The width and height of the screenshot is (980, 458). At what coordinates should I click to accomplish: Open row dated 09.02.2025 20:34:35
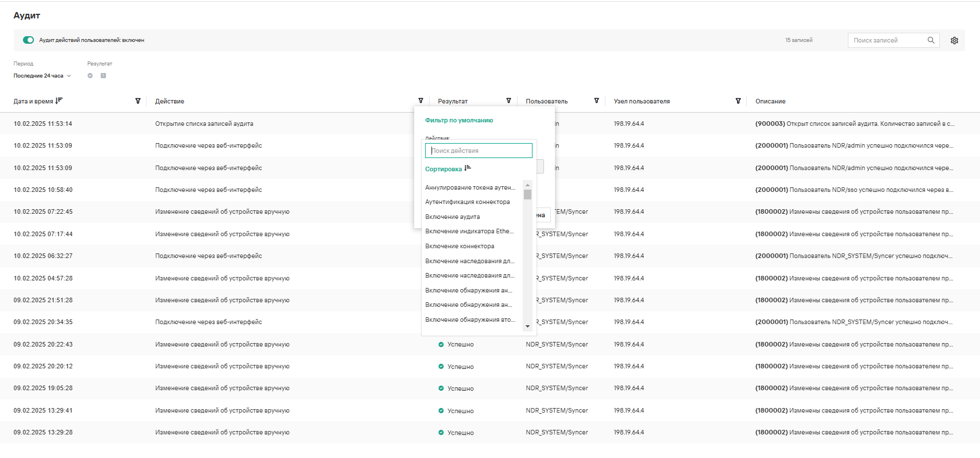(x=43, y=322)
